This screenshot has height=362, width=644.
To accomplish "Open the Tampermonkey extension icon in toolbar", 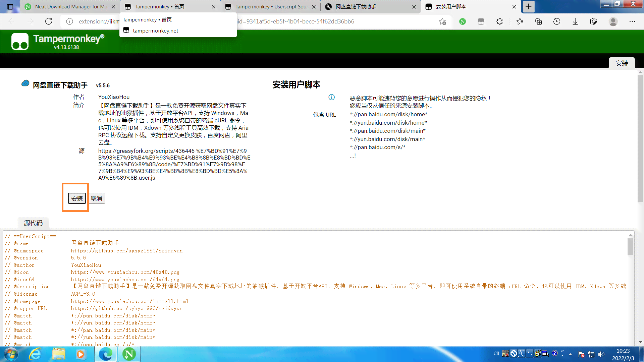I will click(481, 21).
